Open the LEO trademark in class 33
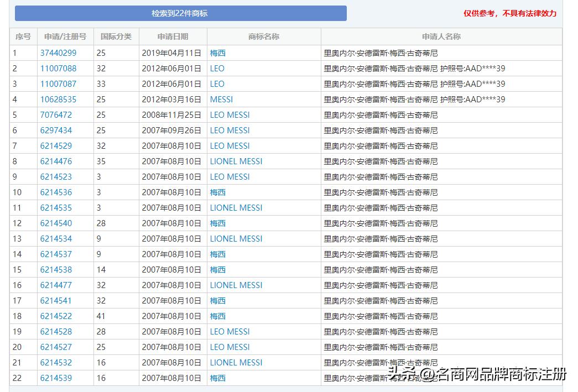This screenshot has width=578, height=392. [x=217, y=84]
